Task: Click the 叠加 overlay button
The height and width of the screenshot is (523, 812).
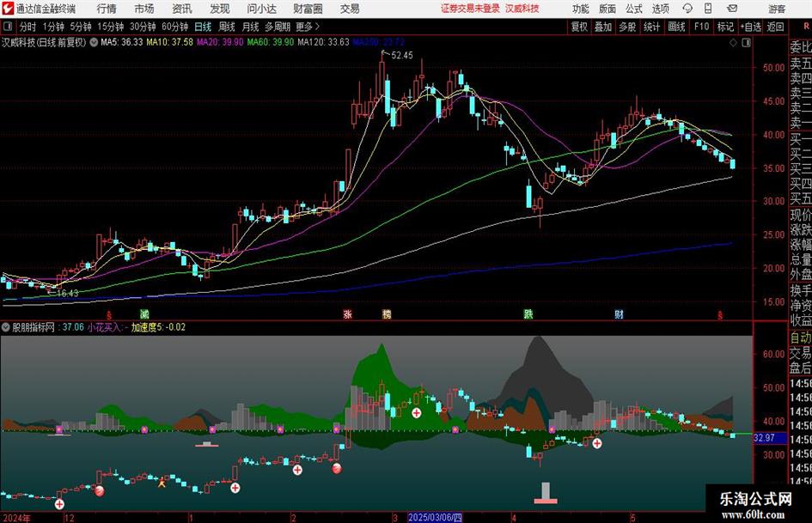Action: click(603, 27)
